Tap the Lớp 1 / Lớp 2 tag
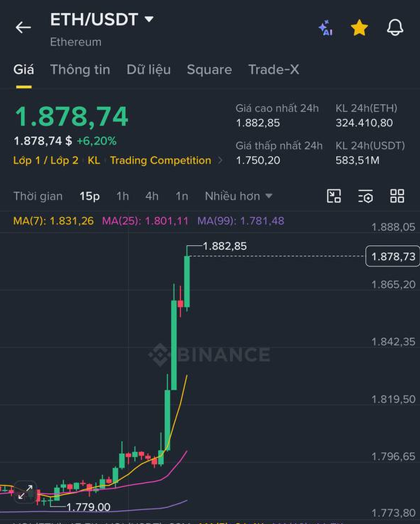 point(45,160)
